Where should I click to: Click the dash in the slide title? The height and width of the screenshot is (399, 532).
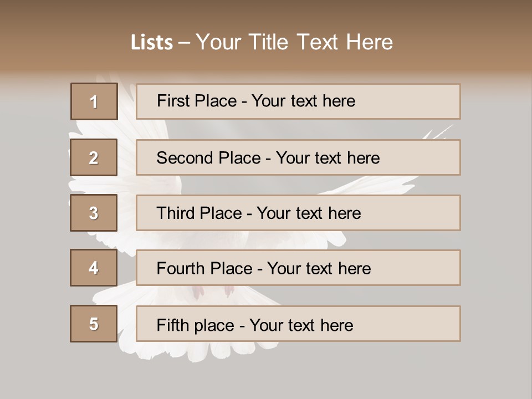[184, 43]
